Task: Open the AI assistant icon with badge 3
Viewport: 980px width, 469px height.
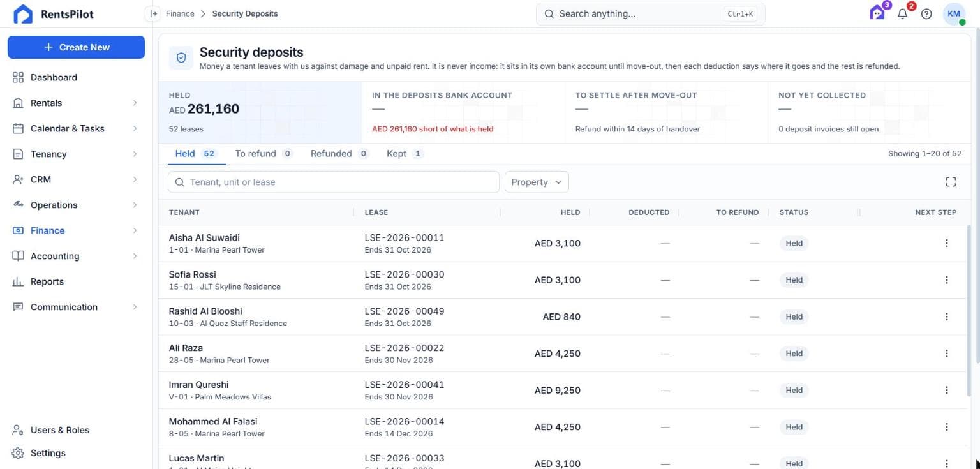Action: pyautogui.click(x=878, y=13)
